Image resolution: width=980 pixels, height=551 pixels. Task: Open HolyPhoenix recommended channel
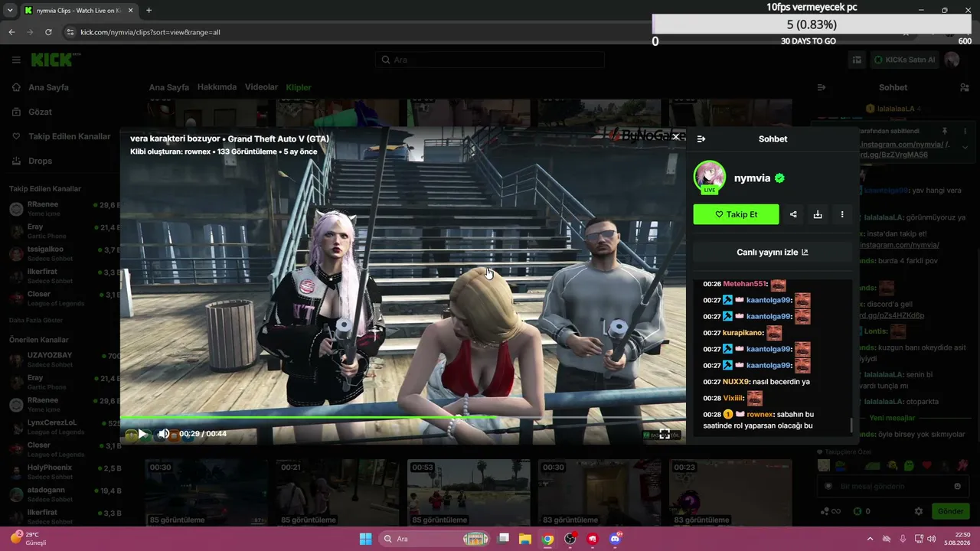pyautogui.click(x=64, y=471)
